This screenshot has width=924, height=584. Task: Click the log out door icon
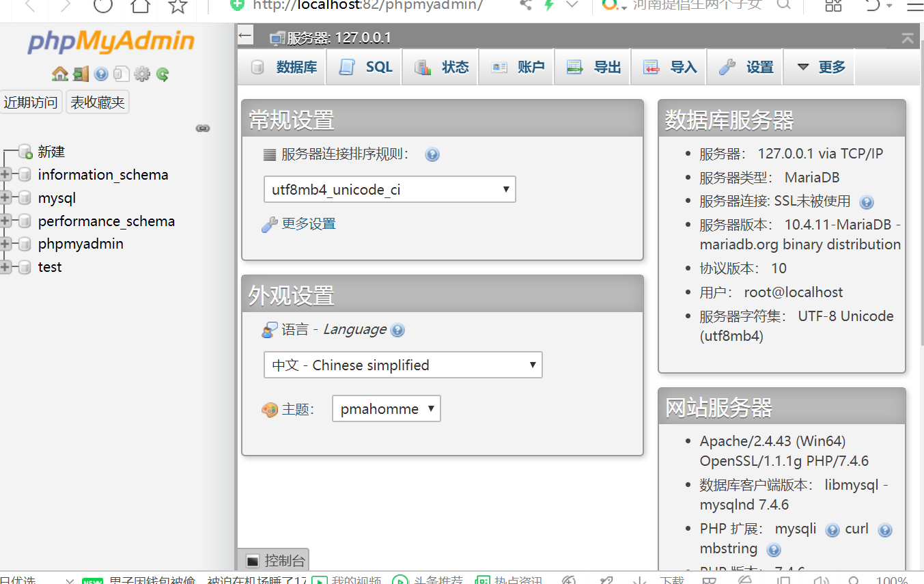(x=81, y=74)
